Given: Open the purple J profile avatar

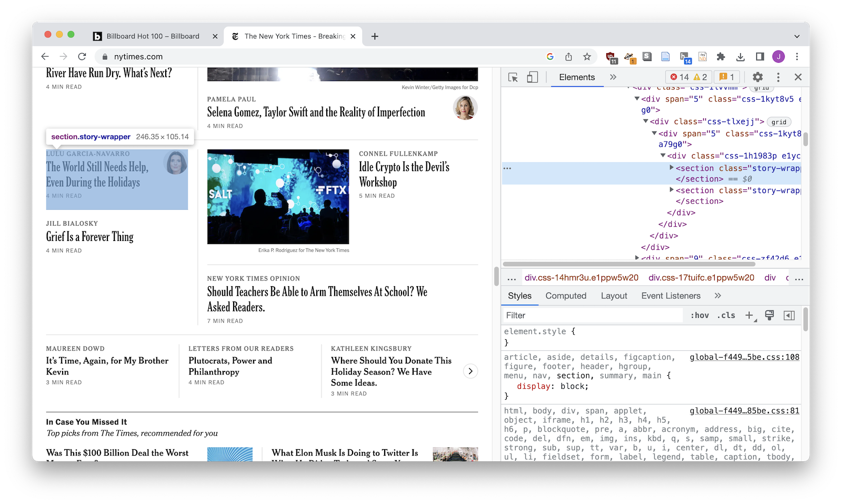Looking at the screenshot, I should click(x=779, y=57).
